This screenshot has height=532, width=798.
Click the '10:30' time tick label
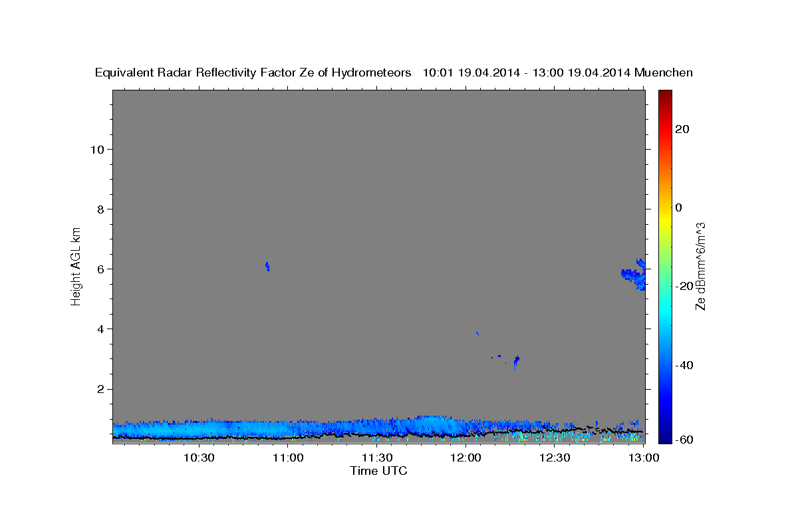tap(199, 458)
